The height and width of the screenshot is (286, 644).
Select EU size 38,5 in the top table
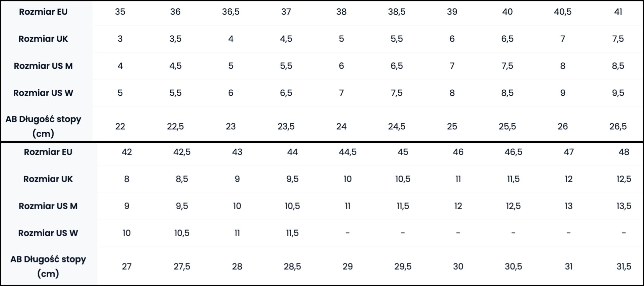coord(396,12)
